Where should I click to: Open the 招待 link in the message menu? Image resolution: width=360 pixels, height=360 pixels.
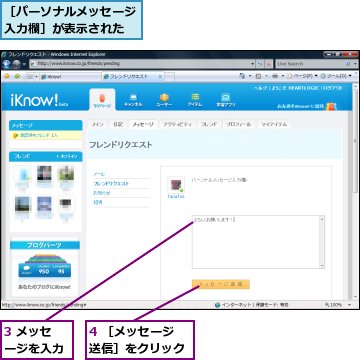pyautogui.click(x=98, y=202)
